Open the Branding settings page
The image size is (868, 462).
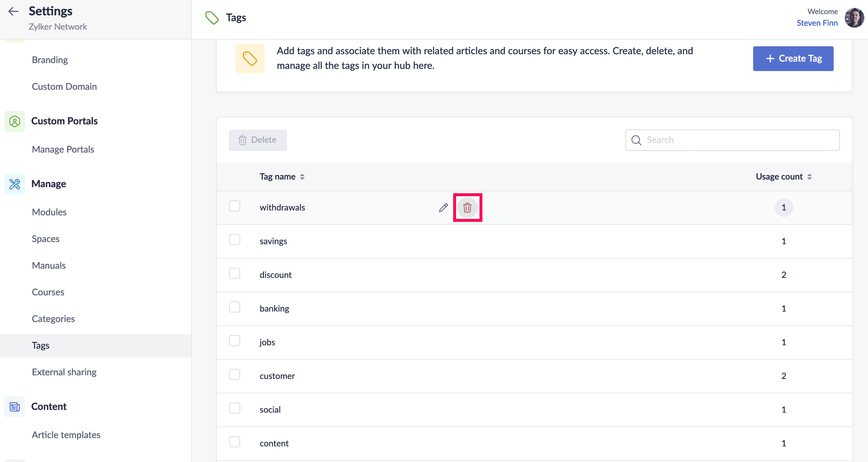(50, 60)
